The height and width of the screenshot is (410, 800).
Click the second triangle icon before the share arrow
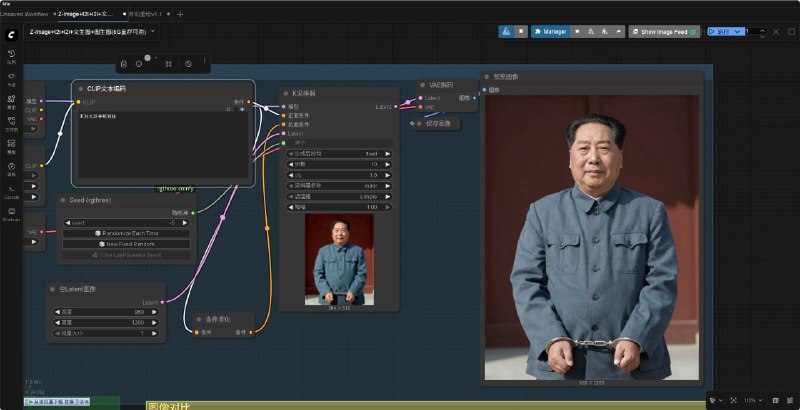[605, 32]
